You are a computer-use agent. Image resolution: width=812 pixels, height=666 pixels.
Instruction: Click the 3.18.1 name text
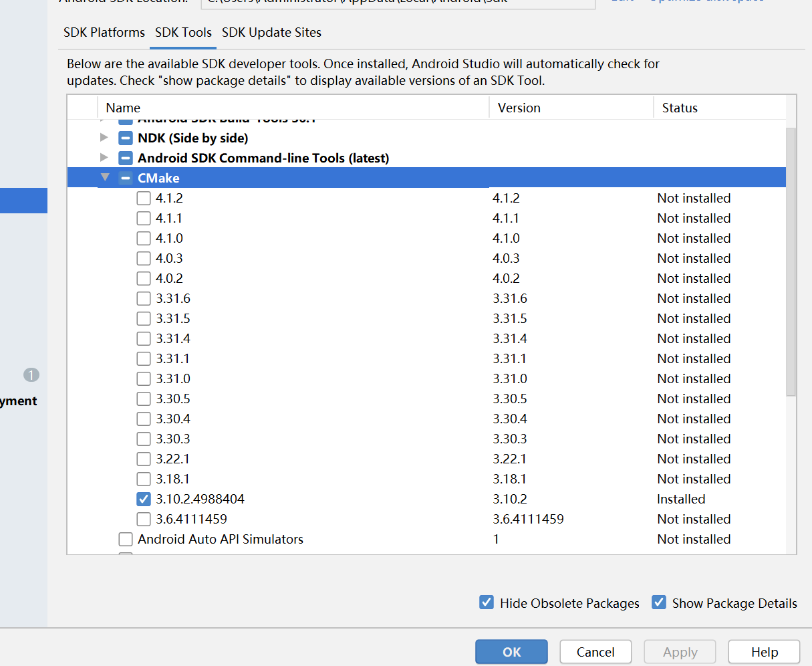172,479
